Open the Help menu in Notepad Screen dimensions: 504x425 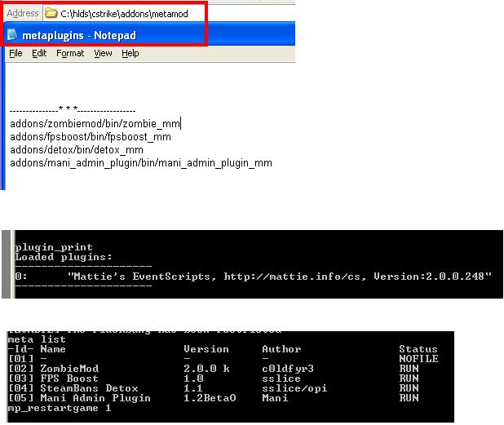130,53
